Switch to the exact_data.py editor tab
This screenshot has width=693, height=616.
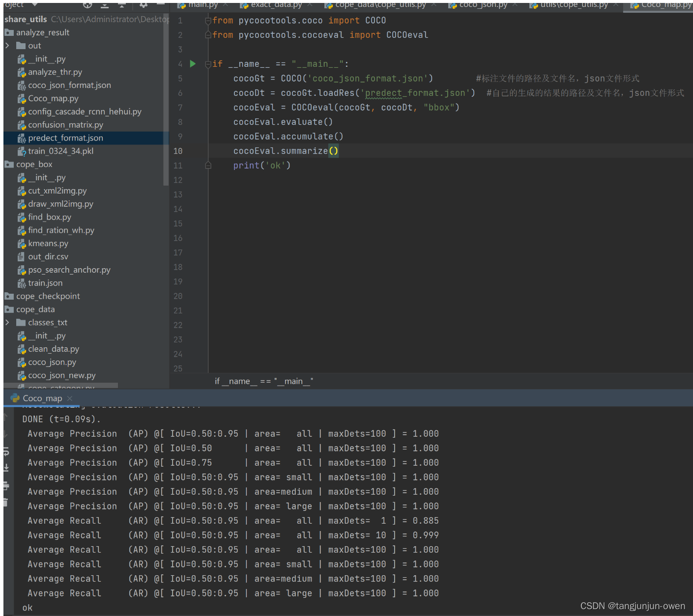point(276,5)
